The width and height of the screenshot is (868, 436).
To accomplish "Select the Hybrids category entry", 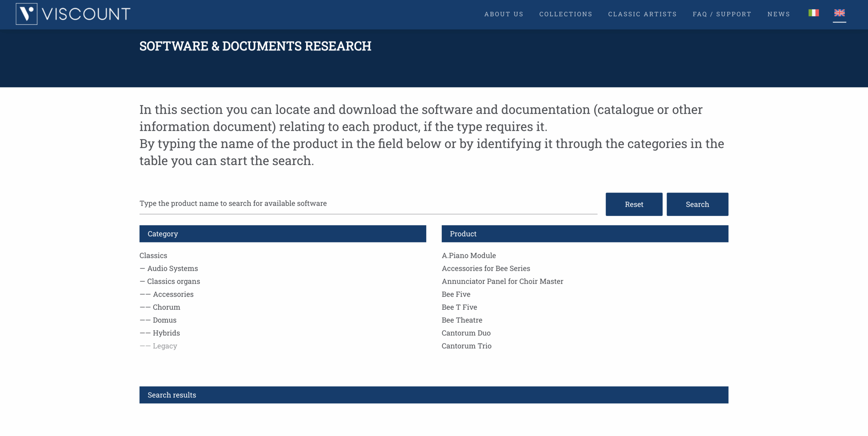I will tap(166, 333).
